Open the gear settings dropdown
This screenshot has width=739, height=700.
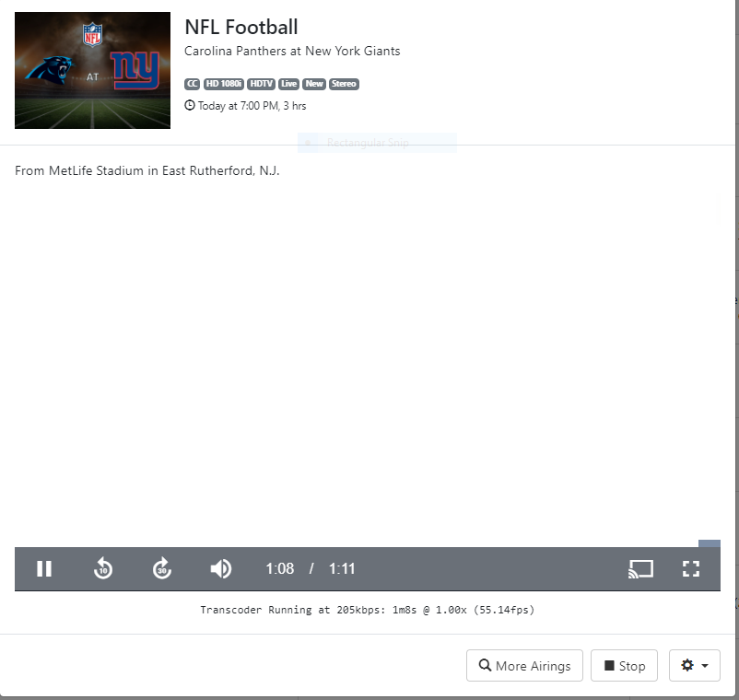(x=694, y=666)
